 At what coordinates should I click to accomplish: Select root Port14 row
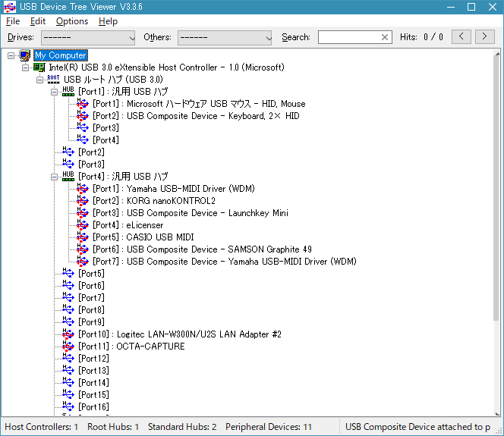point(93,383)
